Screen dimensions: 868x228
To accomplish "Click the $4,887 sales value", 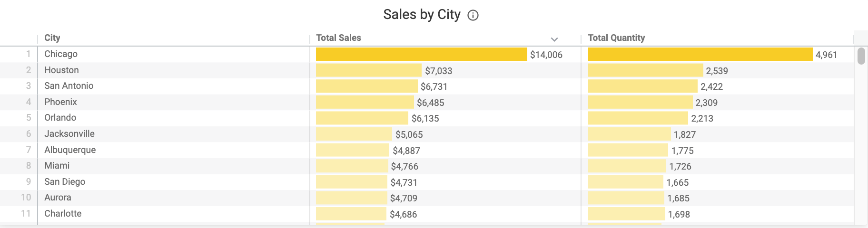I will coord(406,151).
